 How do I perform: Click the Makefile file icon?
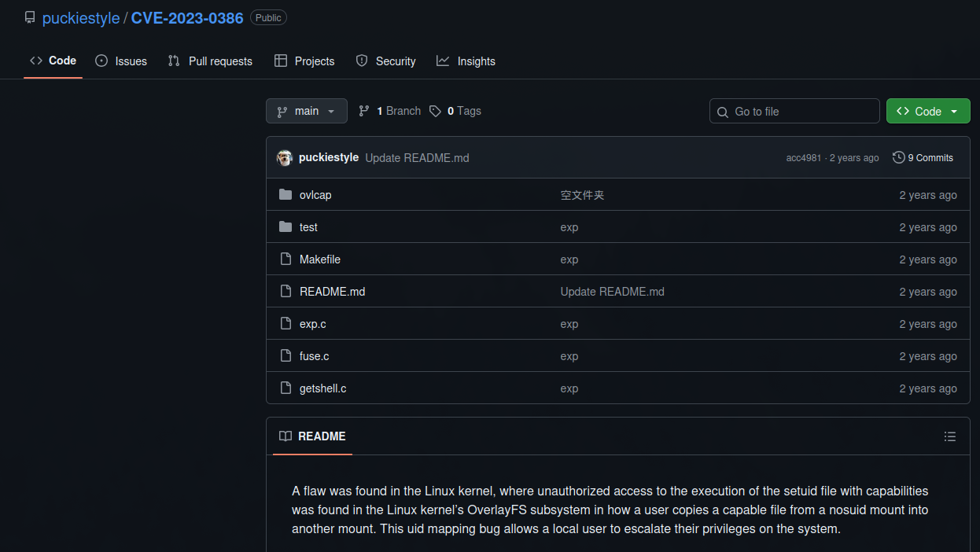[286, 259]
